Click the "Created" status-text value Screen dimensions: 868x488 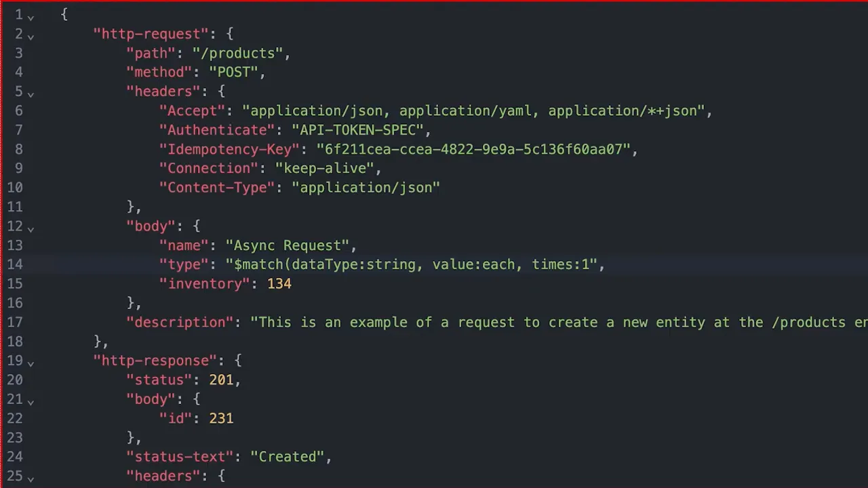point(290,456)
